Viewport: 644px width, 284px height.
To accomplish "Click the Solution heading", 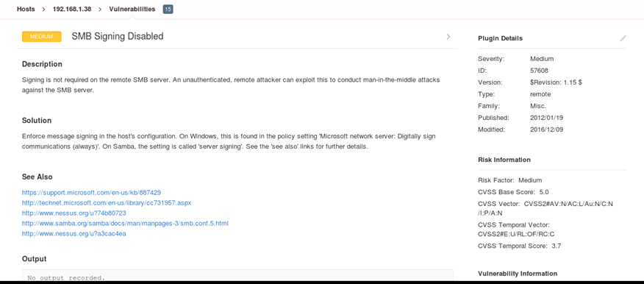I will click(37, 121).
